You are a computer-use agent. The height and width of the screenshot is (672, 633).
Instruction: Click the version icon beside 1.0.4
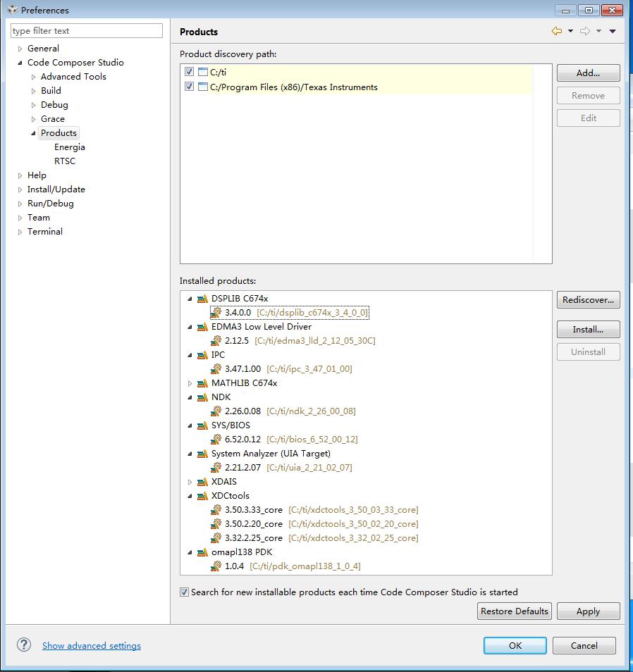click(x=216, y=566)
